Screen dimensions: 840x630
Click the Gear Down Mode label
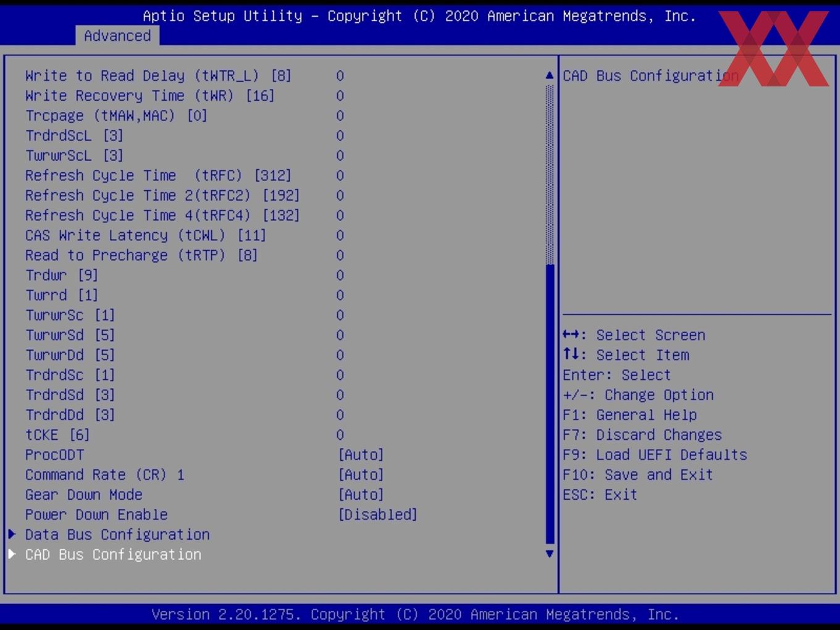pyautogui.click(x=84, y=495)
